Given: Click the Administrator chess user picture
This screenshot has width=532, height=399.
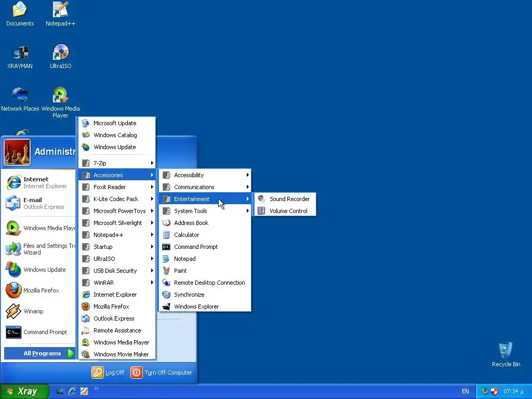Looking at the screenshot, I should tap(17, 152).
